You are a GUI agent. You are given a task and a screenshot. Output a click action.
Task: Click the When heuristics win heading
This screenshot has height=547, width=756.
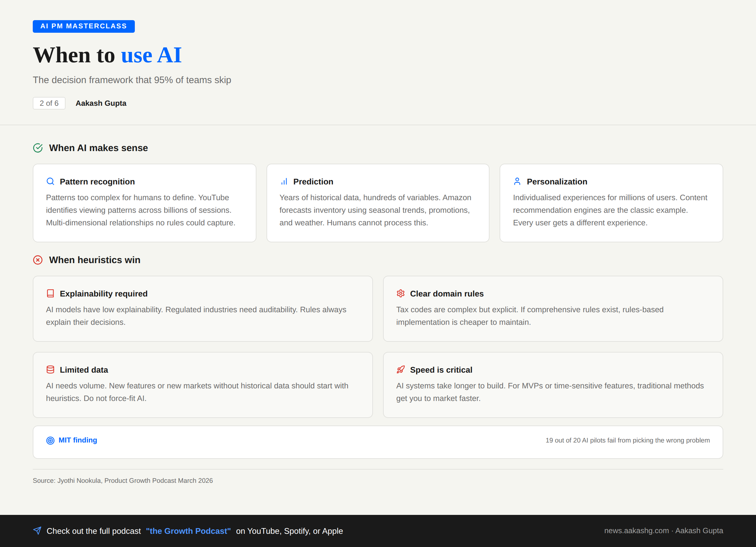[x=95, y=260]
